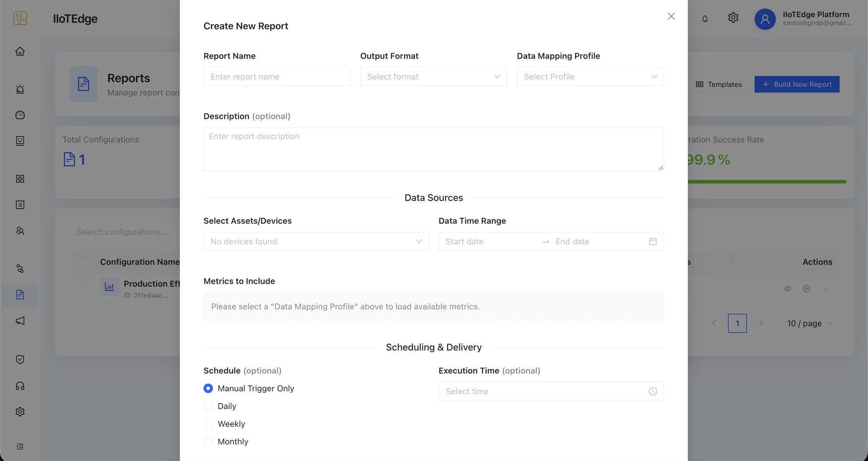Open the users icon in sidebar
868x461 pixels.
(20, 231)
